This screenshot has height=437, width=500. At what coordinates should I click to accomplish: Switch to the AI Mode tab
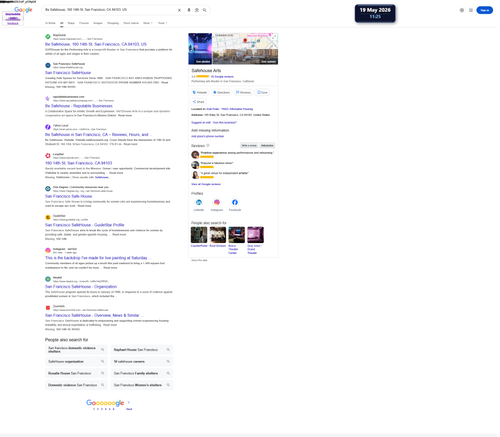[50, 23]
